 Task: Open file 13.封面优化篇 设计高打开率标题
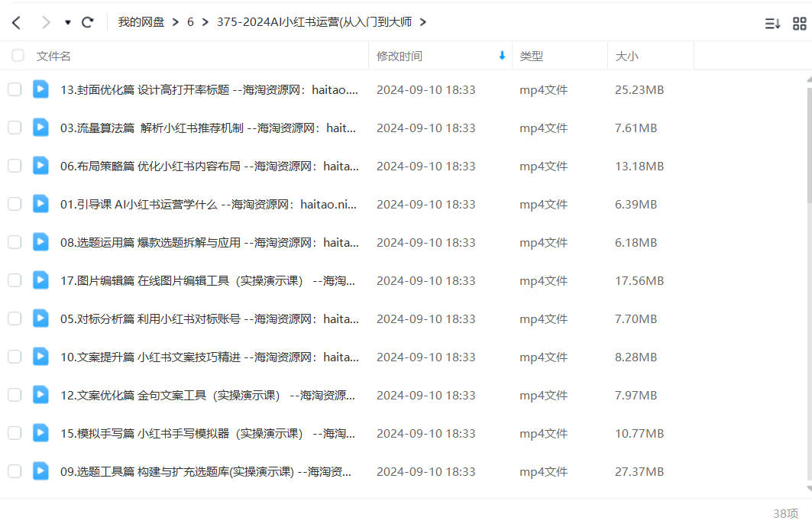(x=209, y=89)
